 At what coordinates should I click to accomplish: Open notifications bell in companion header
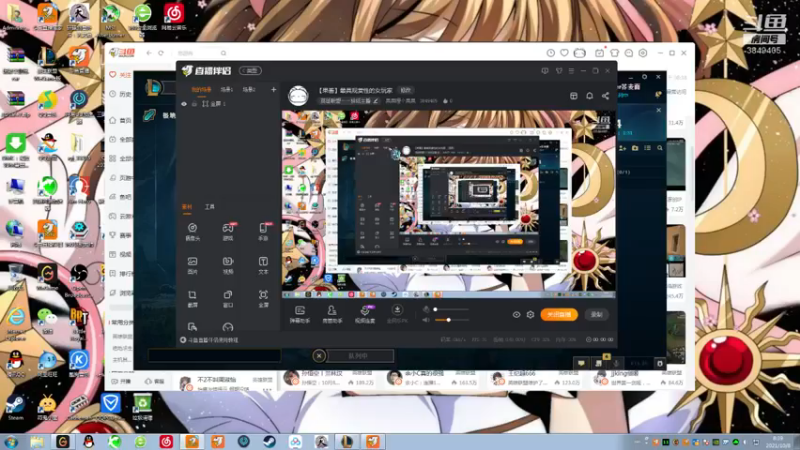589,96
